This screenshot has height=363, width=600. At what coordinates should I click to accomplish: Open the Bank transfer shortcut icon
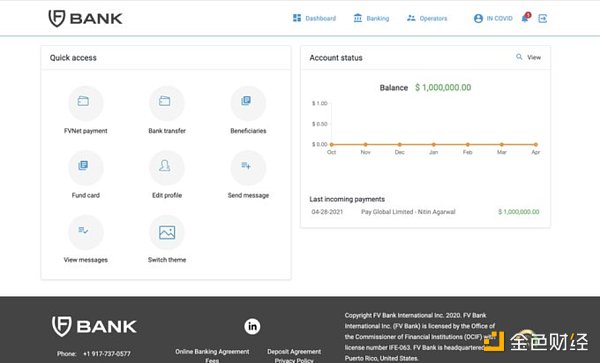[166, 103]
